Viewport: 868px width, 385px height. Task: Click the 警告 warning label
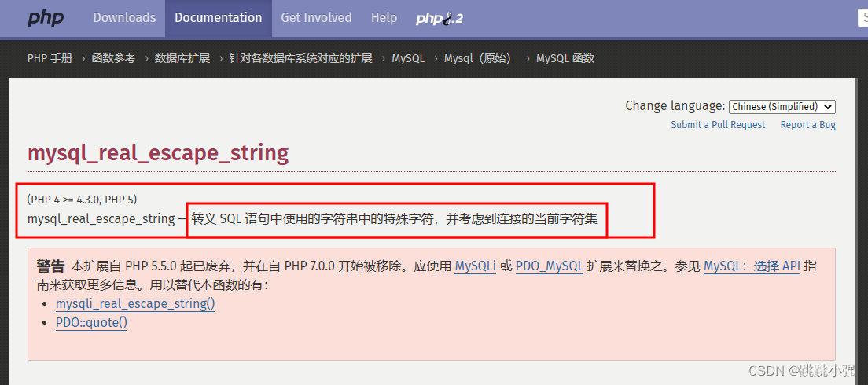50,266
